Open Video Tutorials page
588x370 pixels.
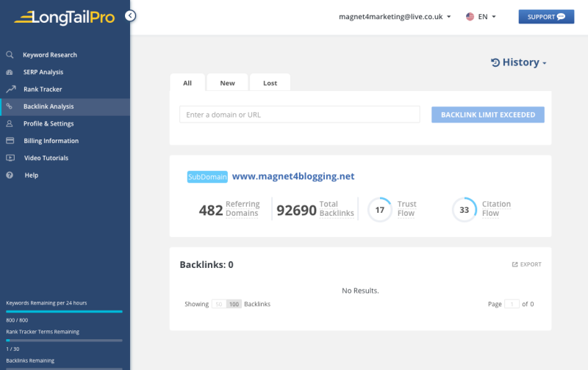pyautogui.click(x=46, y=158)
